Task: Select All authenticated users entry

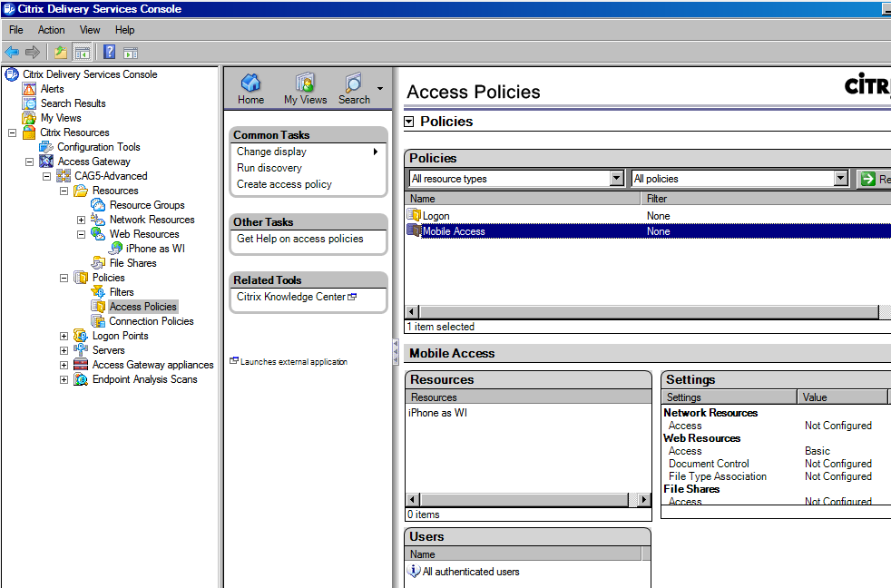Action: pyautogui.click(x=471, y=572)
